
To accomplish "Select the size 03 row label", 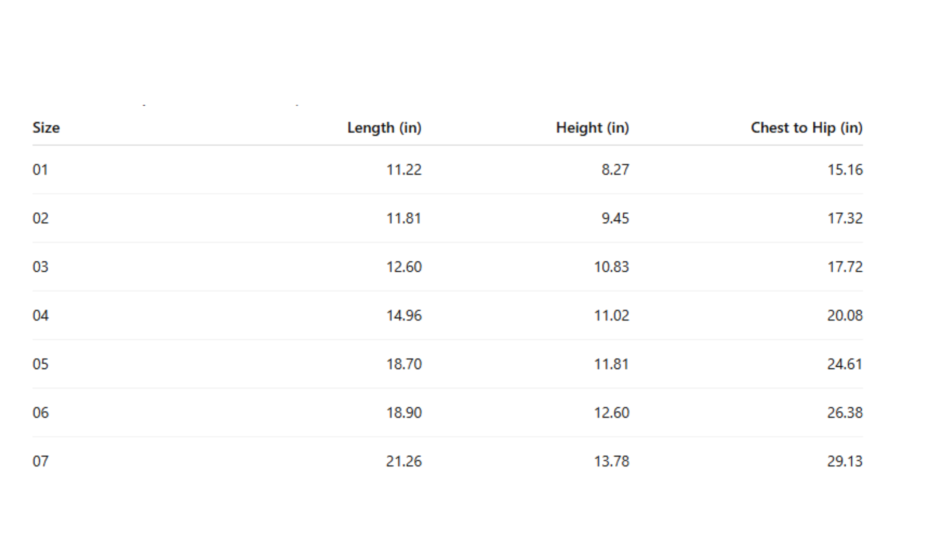I will [41, 267].
